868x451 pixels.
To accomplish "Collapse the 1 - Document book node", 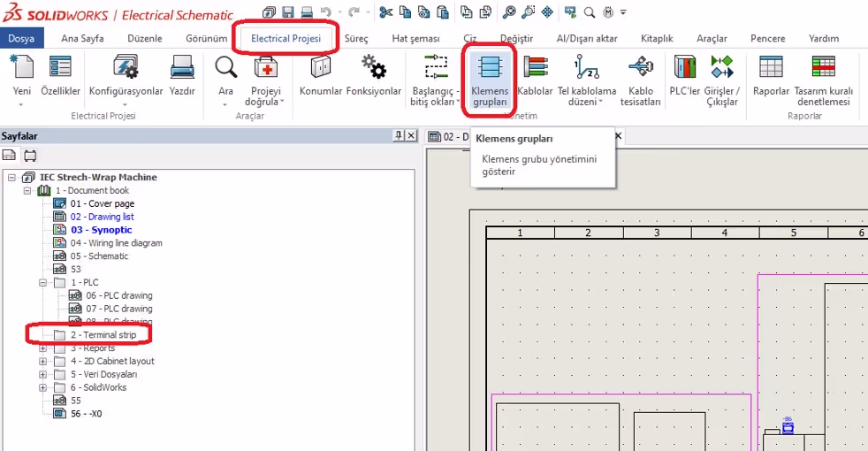I will (x=27, y=191).
